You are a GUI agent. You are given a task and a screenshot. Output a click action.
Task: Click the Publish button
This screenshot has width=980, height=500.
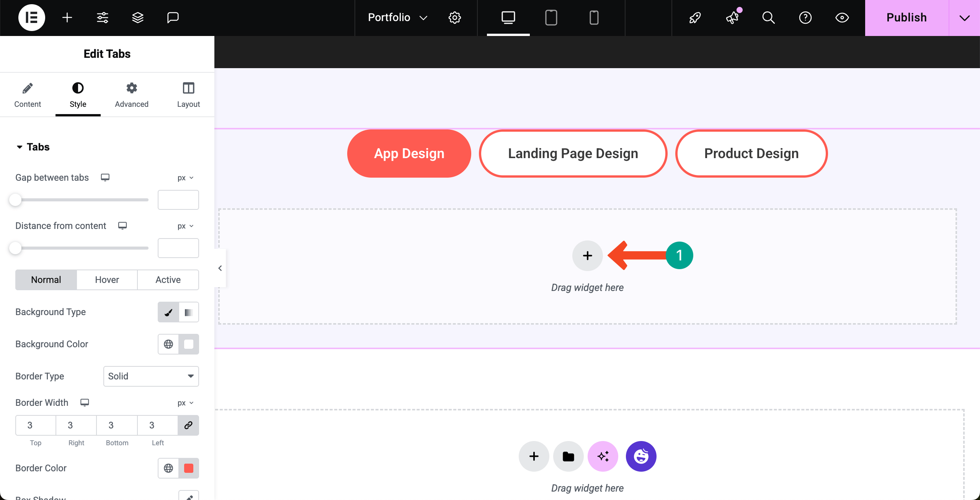coord(906,18)
